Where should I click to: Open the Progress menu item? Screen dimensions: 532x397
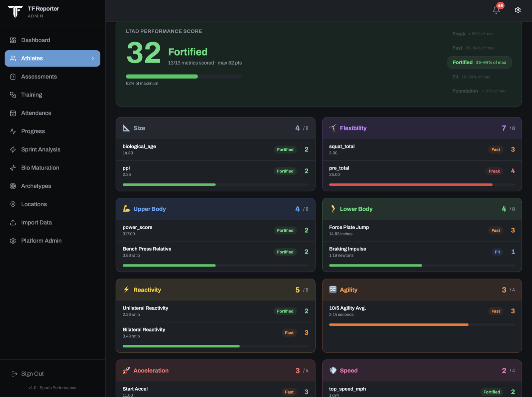(x=53, y=131)
